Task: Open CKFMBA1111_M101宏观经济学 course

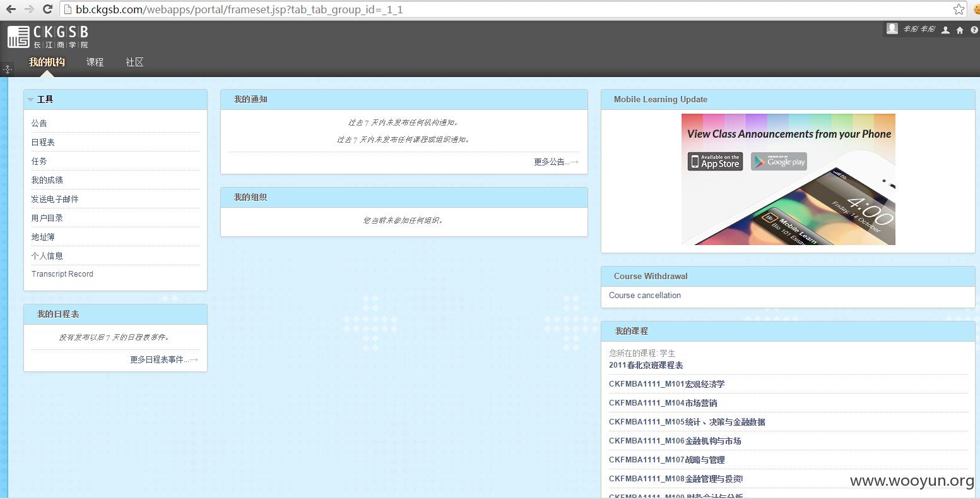Action: tap(666, 384)
